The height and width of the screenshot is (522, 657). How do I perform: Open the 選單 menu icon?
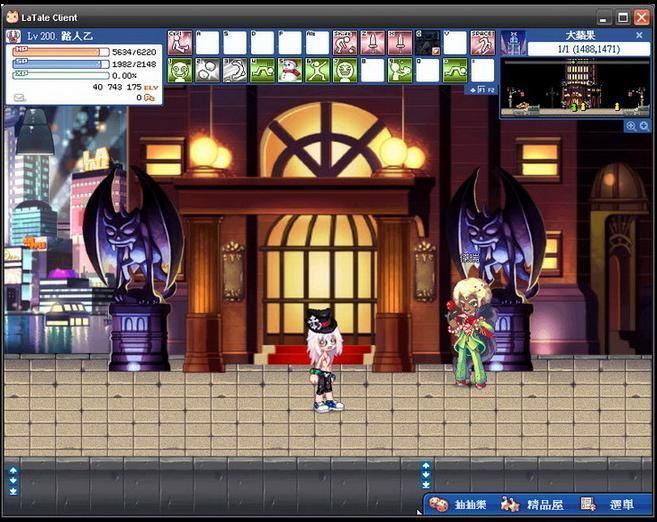[588, 504]
